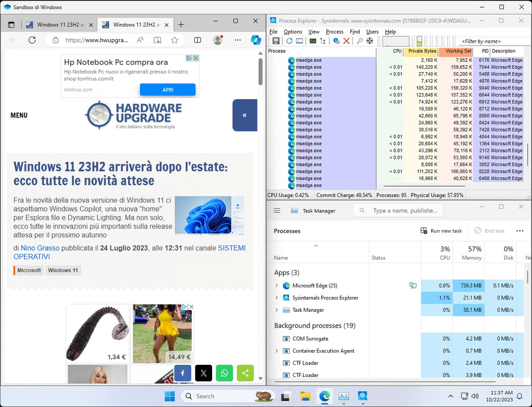Close the top HP Notebook ad
Image resolution: width=532 pixels, height=407 pixels.
tap(196, 58)
